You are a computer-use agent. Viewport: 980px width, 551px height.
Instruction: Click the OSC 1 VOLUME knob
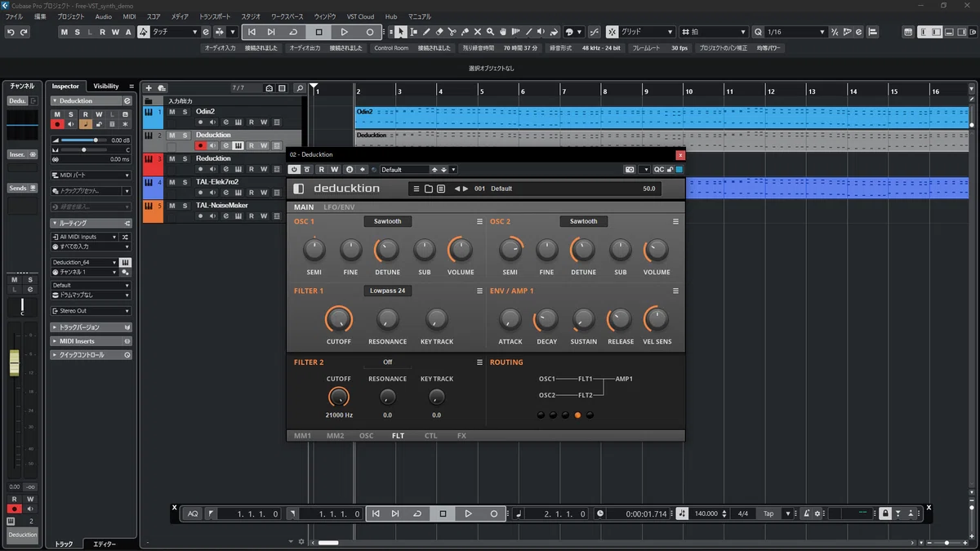tap(461, 250)
